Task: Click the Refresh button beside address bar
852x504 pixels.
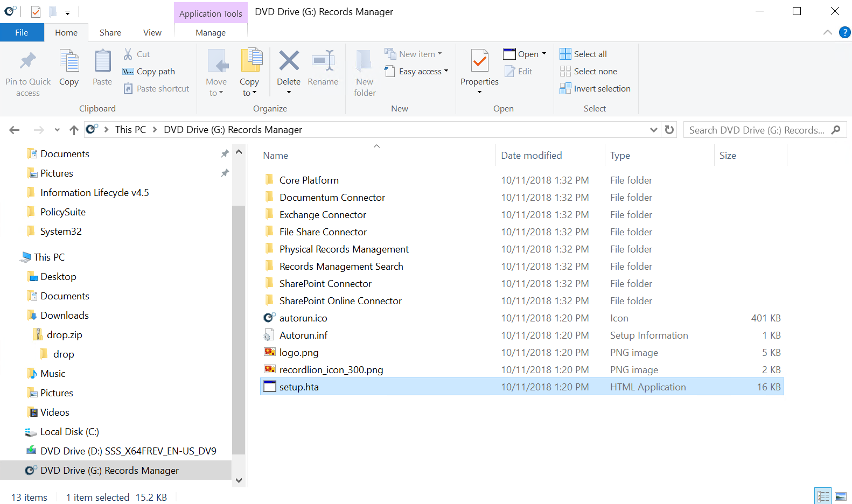Action: point(669,130)
